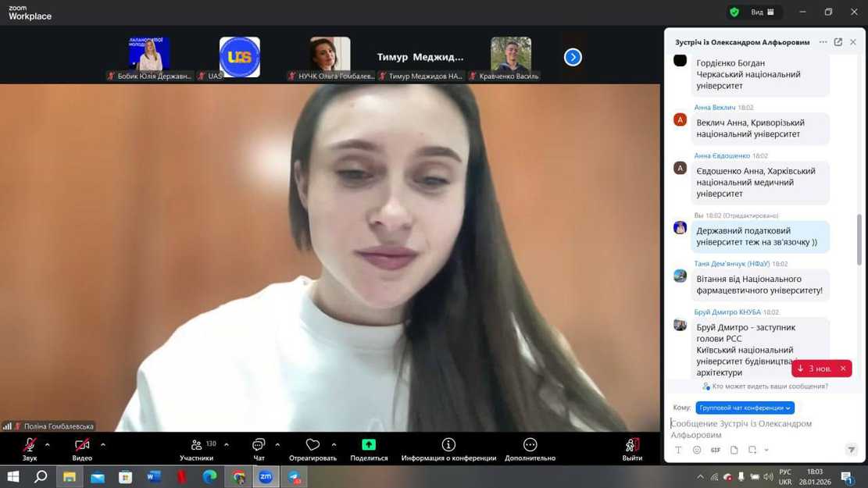
Task: Open the Дополнительно more options icon
Action: pyautogui.click(x=530, y=445)
